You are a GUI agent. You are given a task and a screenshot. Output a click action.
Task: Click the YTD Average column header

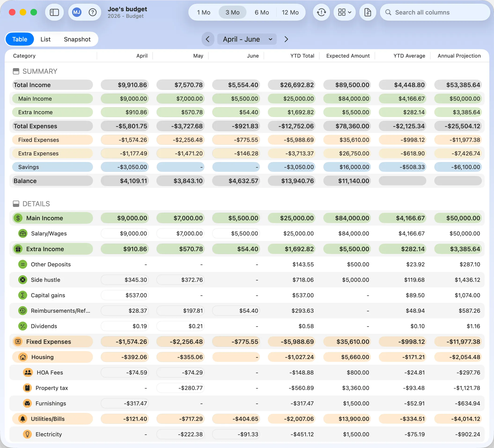(x=409, y=56)
